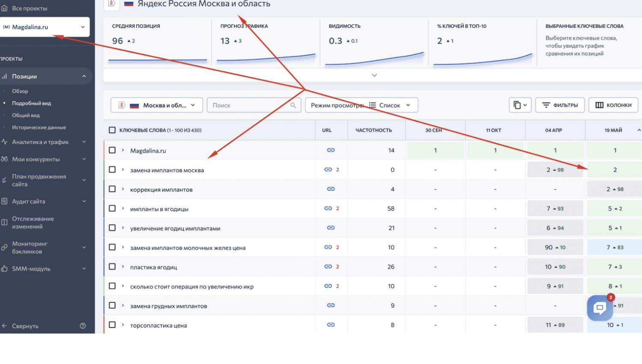Expand row замена имплантов москва
The image size is (642, 364).
coord(123,170)
